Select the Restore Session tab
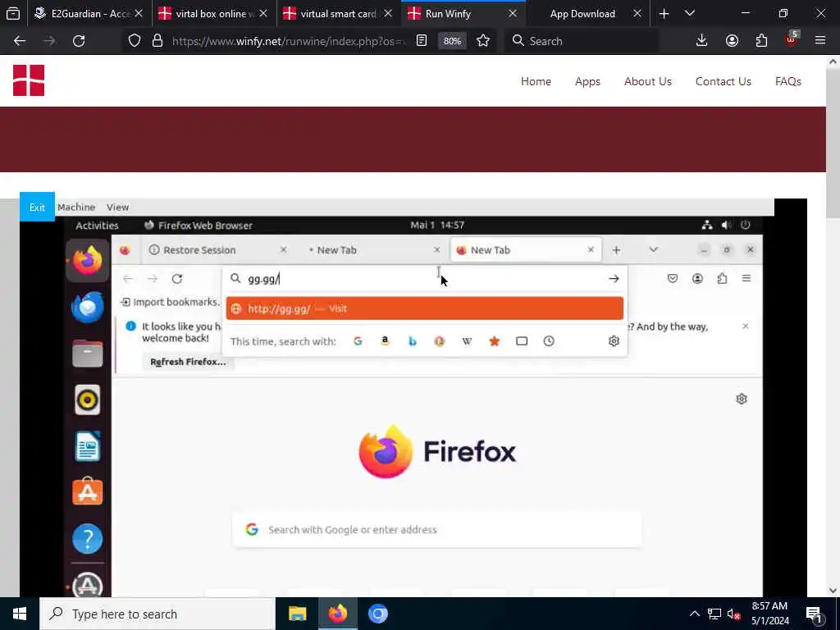This screenshot has height=630, width=840. coord(218,250)
